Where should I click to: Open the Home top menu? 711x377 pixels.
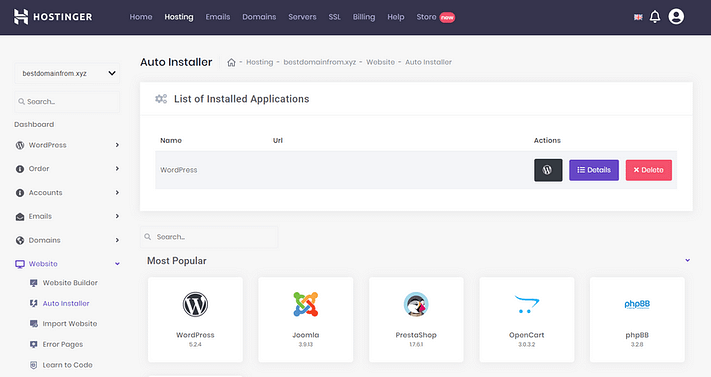[x=141, y=17]
